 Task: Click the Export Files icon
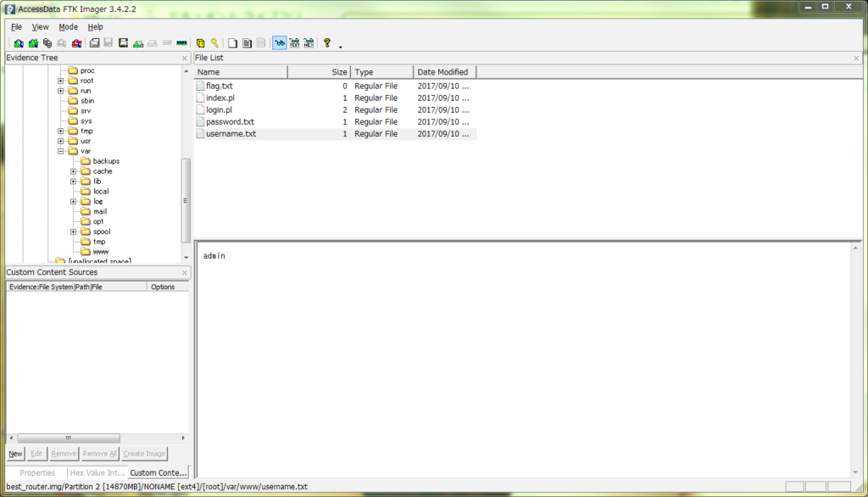pos(232,42)
